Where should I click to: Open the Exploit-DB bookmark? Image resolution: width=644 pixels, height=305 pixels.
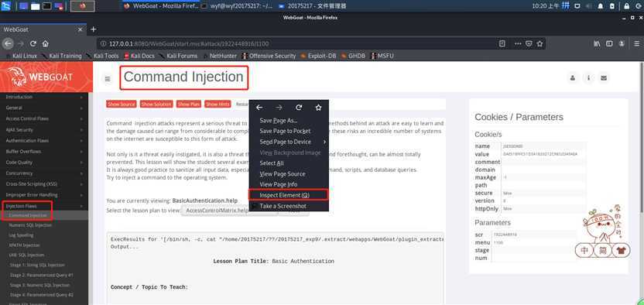(318, 56)
